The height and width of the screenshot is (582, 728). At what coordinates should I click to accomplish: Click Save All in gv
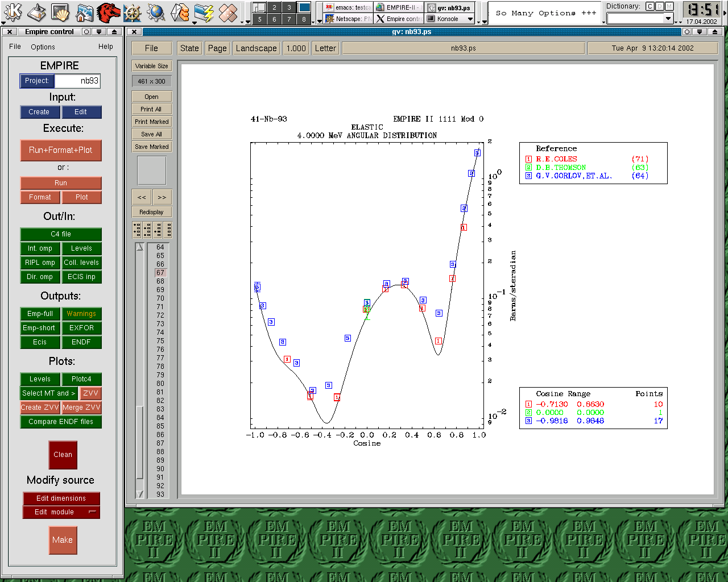click(x=151, y=134)
